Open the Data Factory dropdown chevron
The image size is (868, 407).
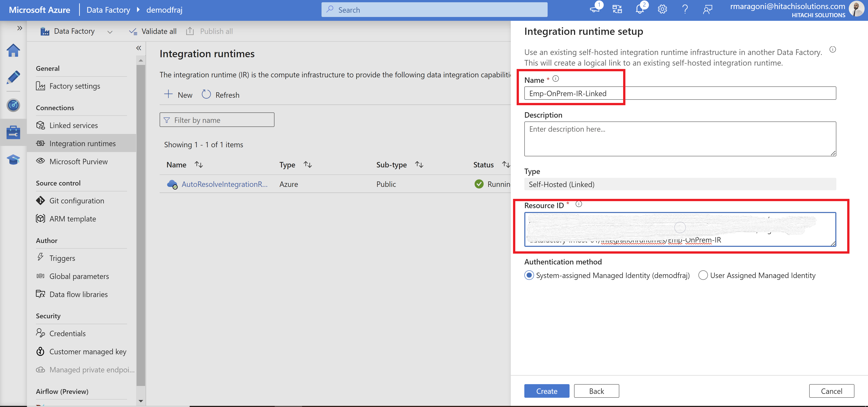tap(109, 32)
